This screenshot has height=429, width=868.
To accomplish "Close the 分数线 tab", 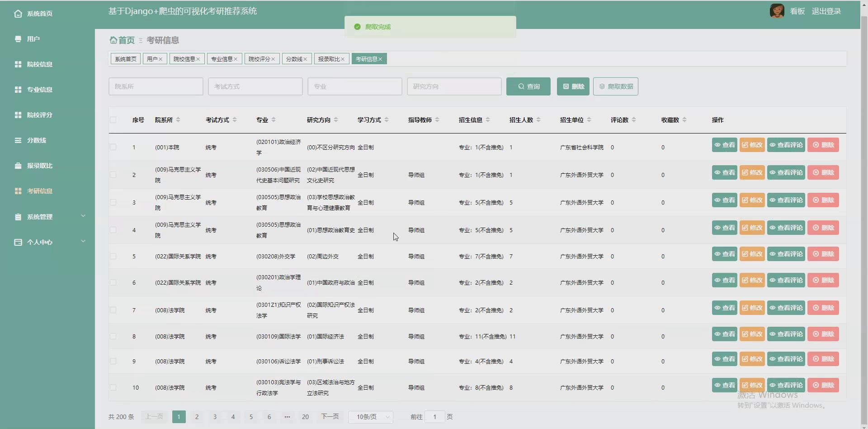I will [x=305, y=59].
